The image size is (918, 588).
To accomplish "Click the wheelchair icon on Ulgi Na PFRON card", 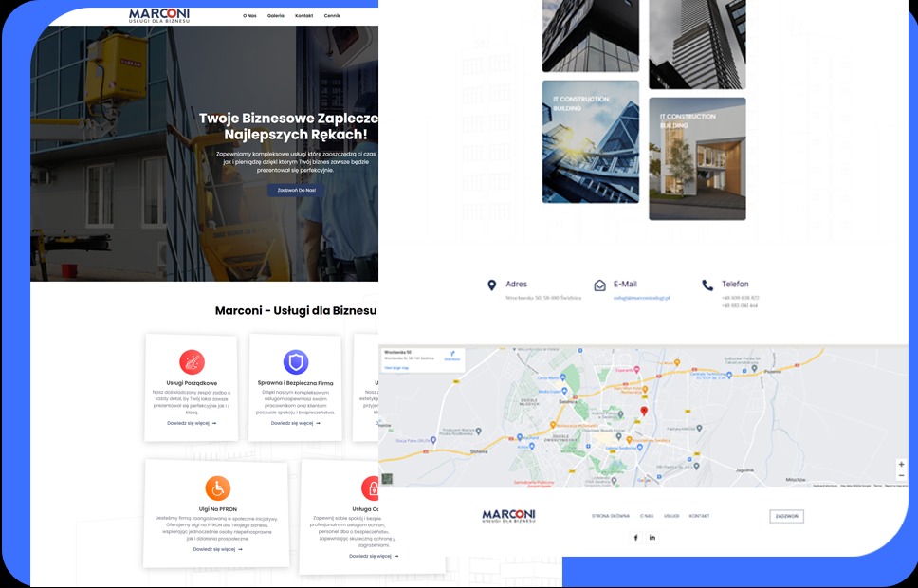I will 216,487.
